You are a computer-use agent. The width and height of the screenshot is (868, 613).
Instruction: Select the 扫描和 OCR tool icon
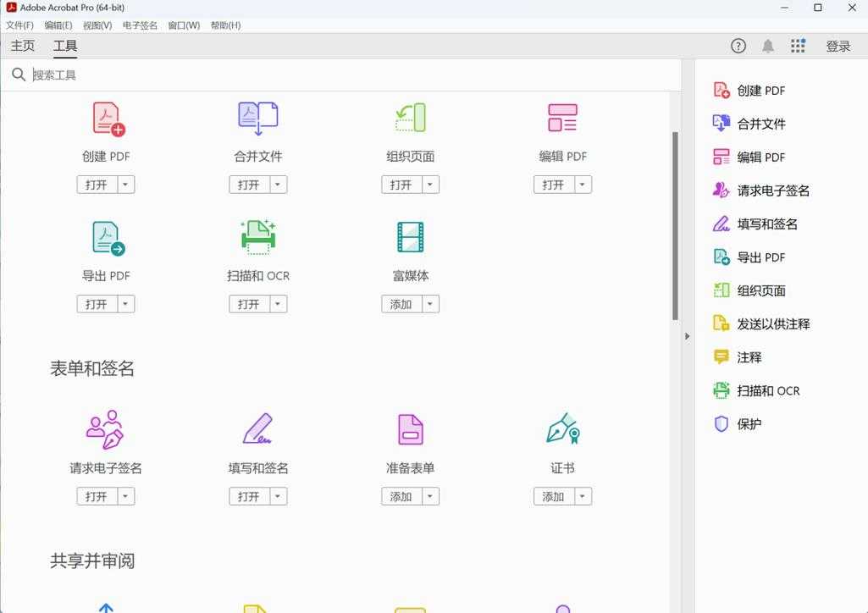point(257,237)
